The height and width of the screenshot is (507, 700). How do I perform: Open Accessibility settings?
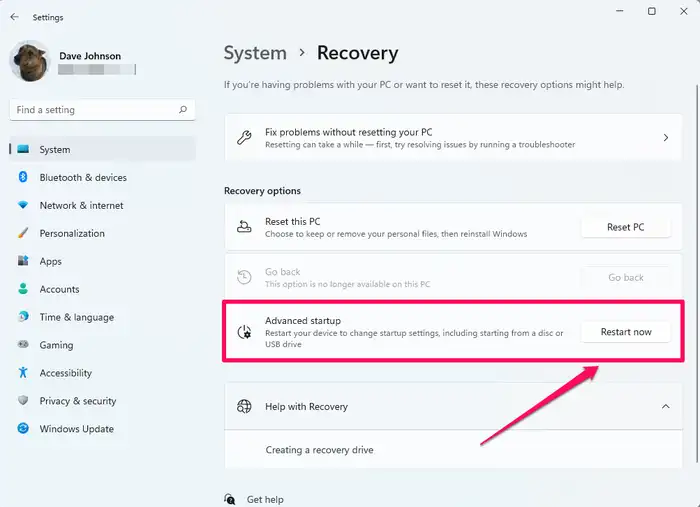pos(65,374)
